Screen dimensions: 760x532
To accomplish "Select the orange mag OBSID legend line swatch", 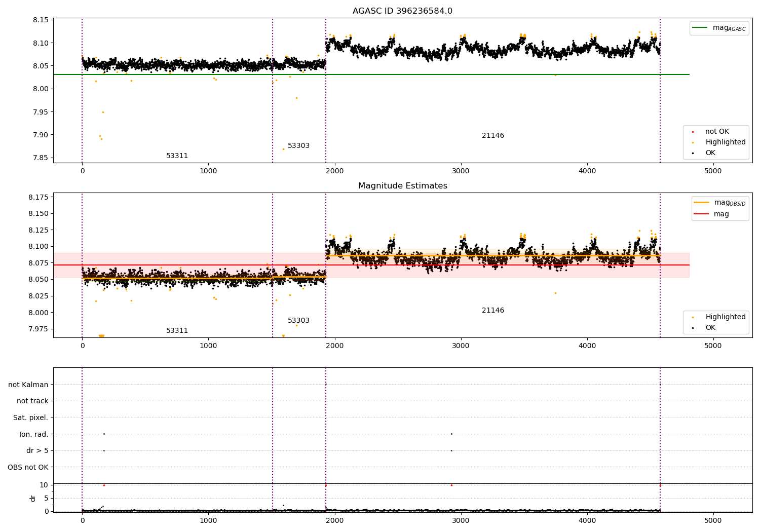I will point(702,203).
